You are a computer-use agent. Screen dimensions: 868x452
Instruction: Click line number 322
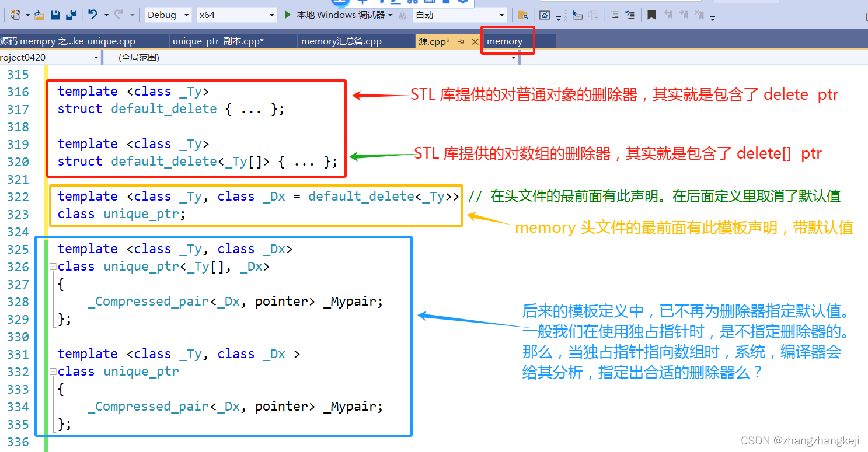click(18, 197)
